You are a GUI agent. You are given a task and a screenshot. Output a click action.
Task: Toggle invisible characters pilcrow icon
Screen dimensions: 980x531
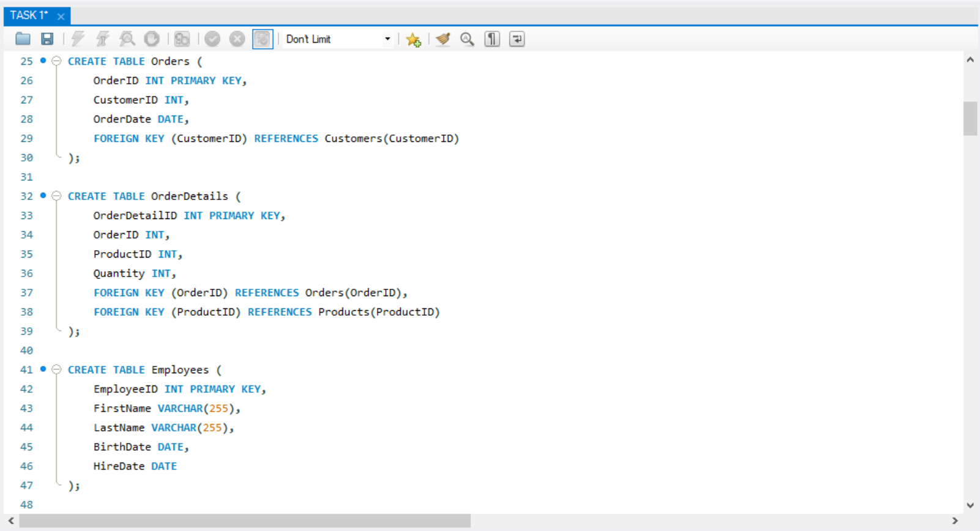tap(492, 39)
